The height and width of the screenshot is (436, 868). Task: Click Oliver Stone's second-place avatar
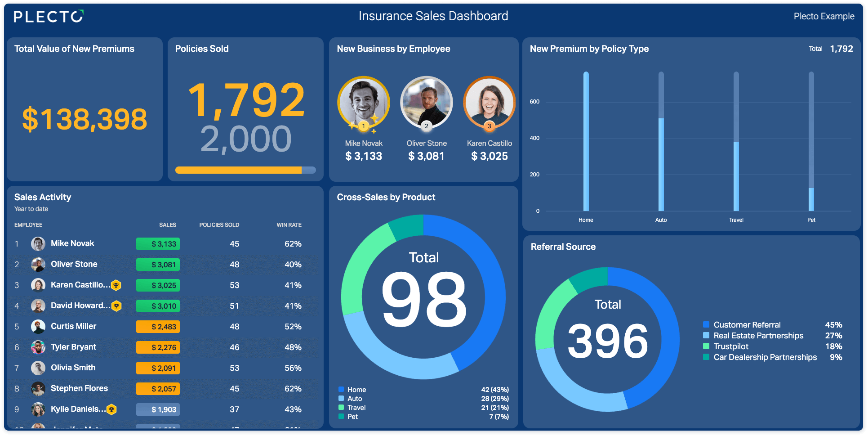(x=427, y=103)
